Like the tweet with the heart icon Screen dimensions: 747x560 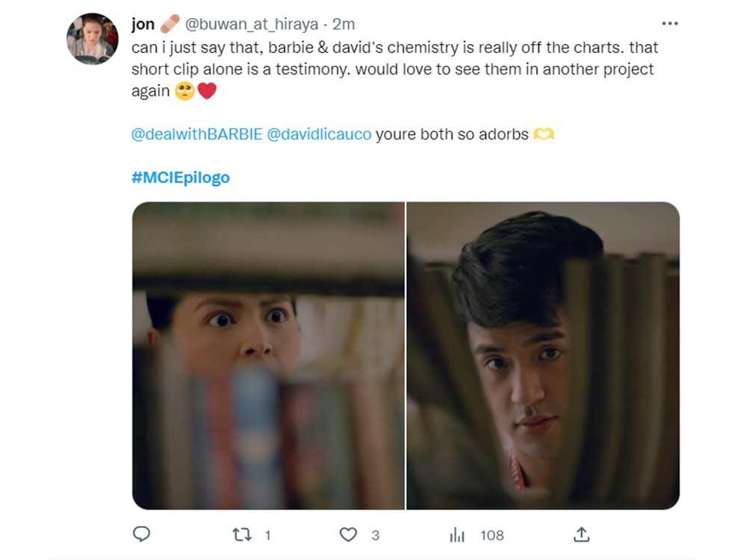(348, 534)
